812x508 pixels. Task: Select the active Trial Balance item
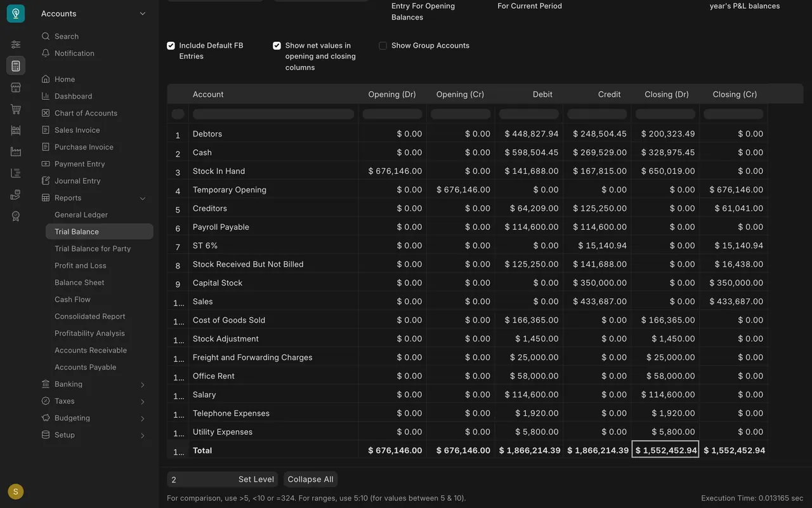(99, 232)
